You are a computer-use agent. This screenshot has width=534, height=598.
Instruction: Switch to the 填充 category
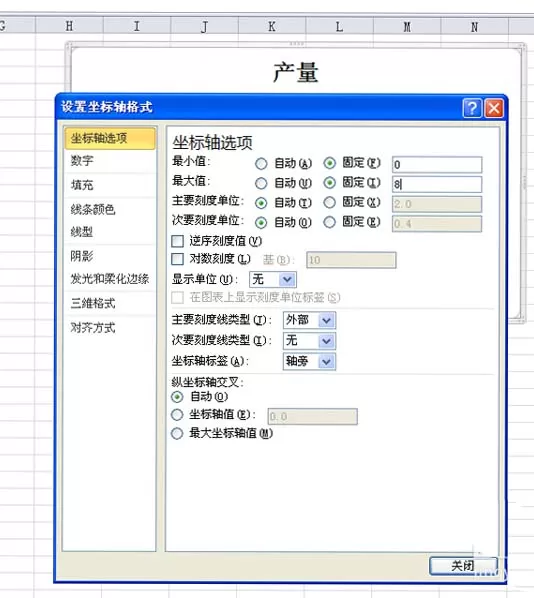click(110, 185)
